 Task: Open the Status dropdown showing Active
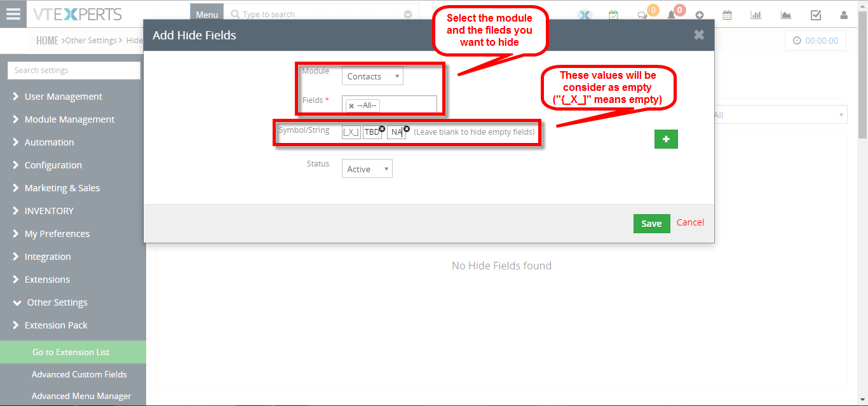[x=367, y=168]
